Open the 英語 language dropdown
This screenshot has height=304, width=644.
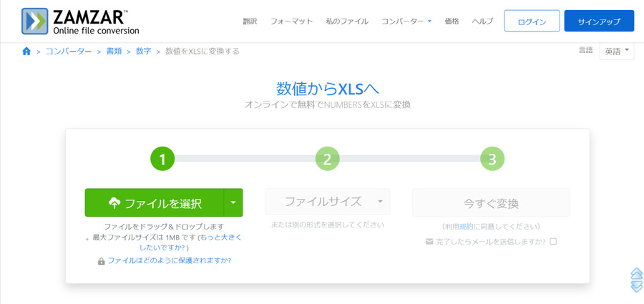coord(617,52)
